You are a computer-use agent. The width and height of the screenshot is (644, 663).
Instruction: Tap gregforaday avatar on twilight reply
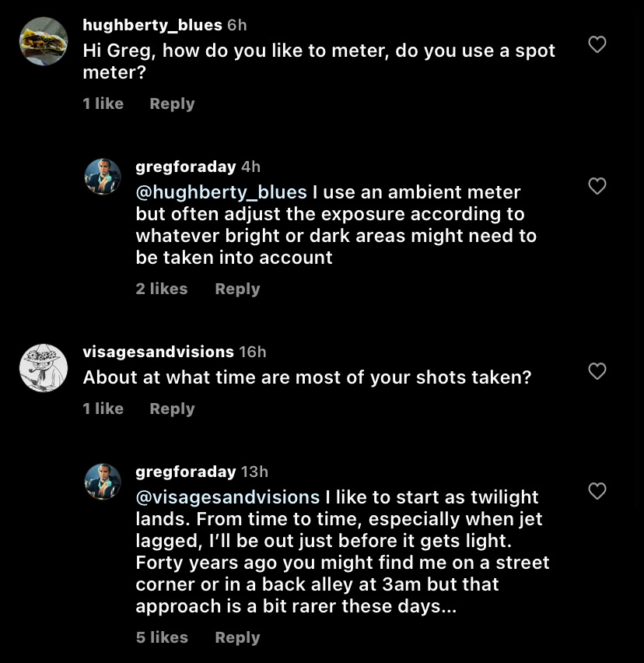(103, 482)
